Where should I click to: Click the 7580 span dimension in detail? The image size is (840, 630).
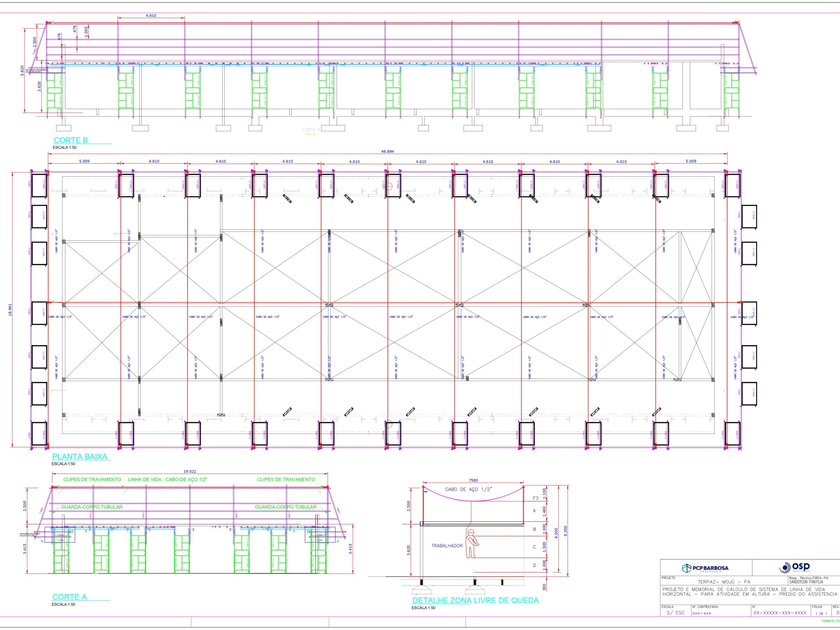473,480
